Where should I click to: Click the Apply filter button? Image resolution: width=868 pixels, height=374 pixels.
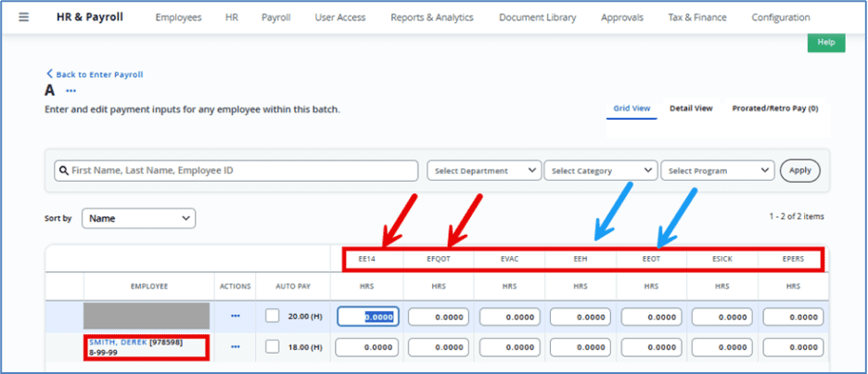pyautogui.click(x=799, y=171)
